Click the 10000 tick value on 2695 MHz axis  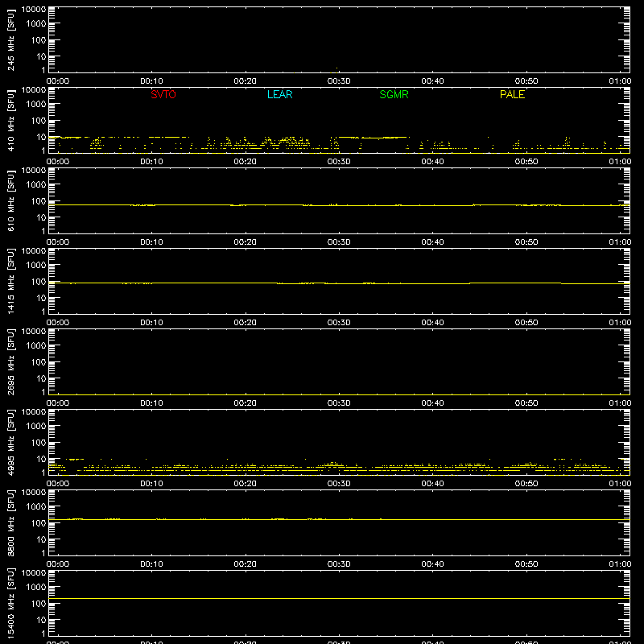coord(34,332)
